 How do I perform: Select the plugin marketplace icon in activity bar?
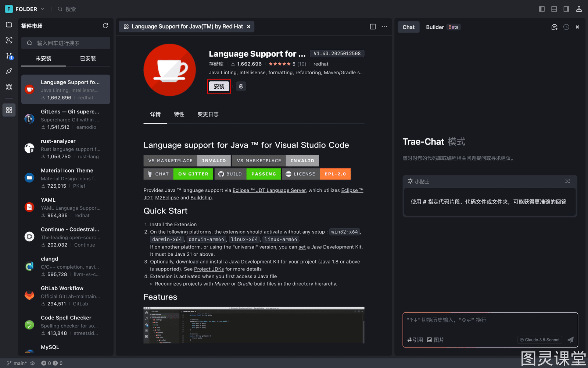coord(9,110)
